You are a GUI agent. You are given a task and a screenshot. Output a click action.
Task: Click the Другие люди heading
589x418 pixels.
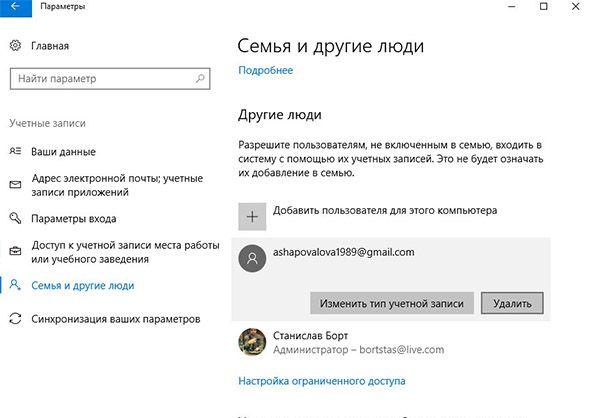click(x=280, y=115)
